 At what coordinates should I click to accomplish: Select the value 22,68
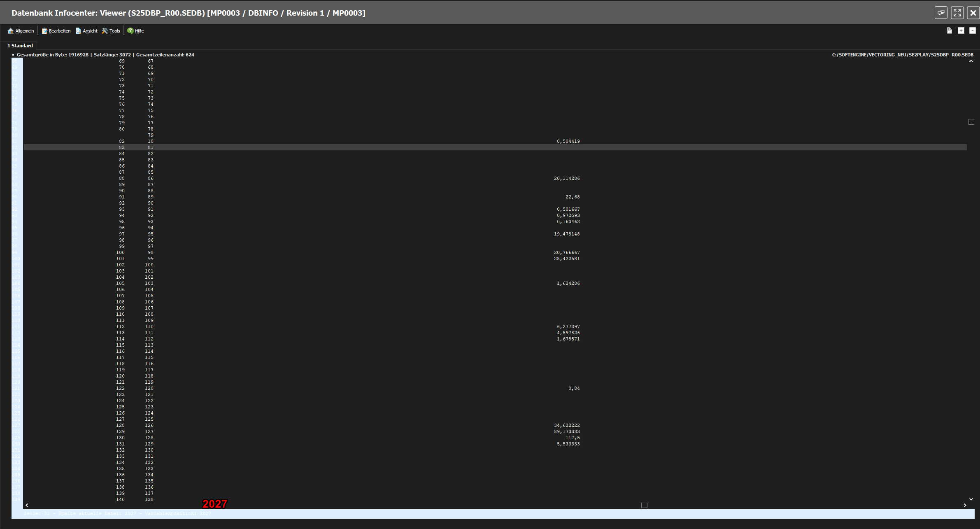[x=573, y=197]
